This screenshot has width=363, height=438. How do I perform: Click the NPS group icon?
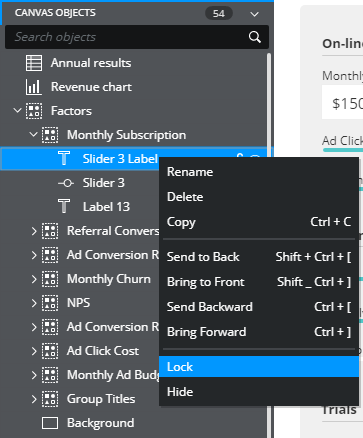(x=50, y=303)
